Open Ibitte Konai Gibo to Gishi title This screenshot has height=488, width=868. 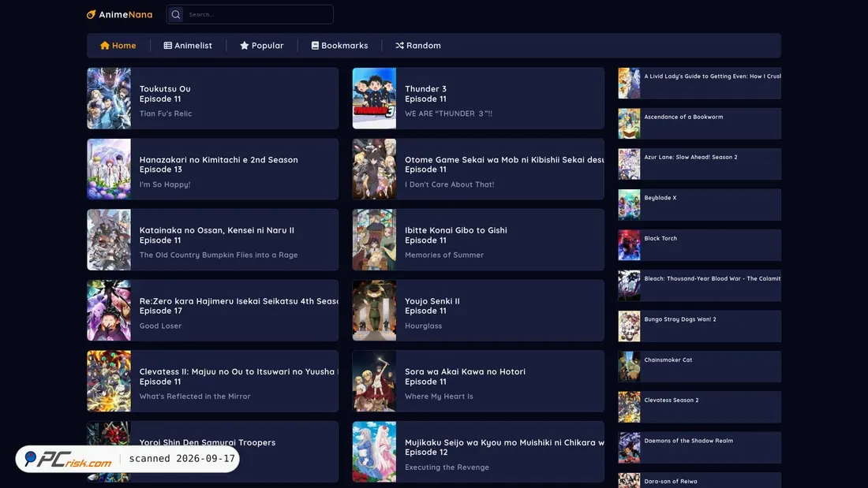point(455,230)
